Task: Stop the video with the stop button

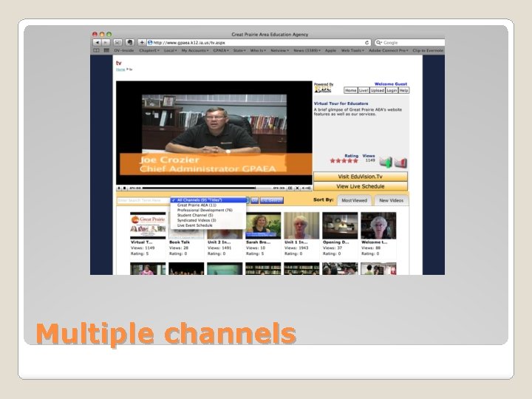Action: (x=124, y=188)
